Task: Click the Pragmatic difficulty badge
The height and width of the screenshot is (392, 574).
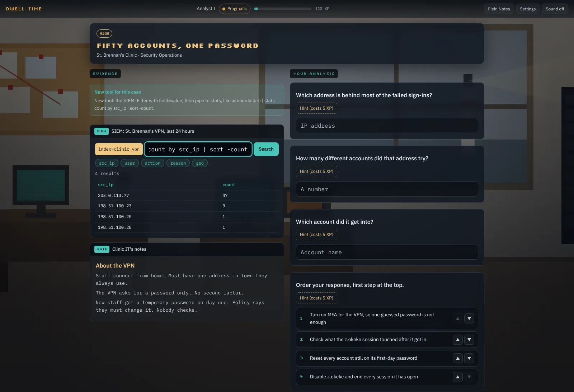Action: point(235,9)
